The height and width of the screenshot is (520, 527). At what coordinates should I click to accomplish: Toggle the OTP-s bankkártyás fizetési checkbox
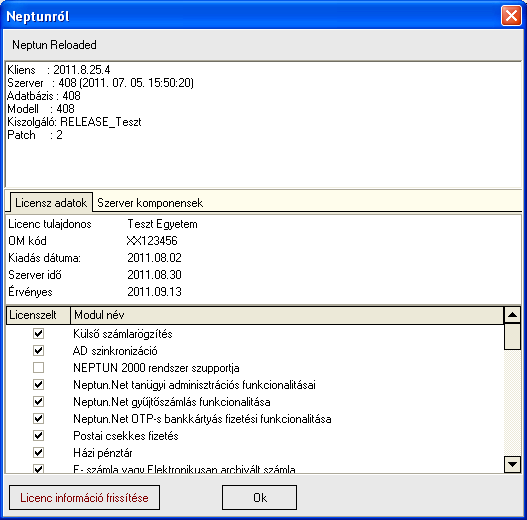[38, 418]
